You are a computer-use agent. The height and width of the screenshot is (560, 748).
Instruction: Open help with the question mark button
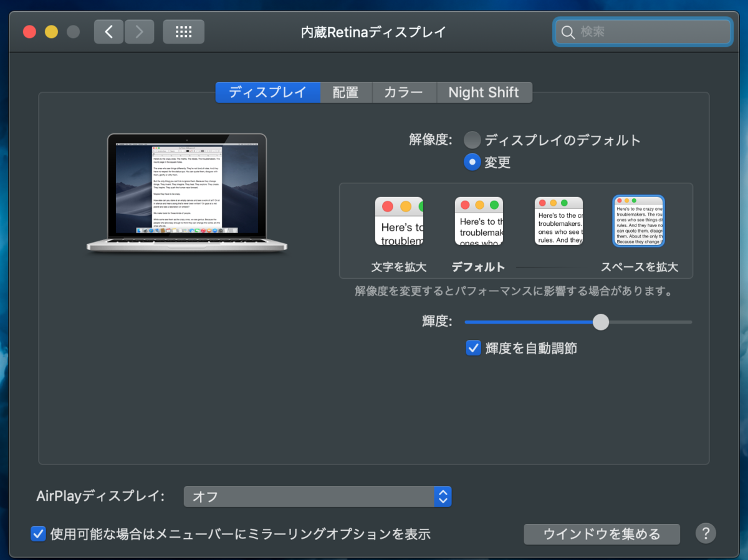coord(706,533)
